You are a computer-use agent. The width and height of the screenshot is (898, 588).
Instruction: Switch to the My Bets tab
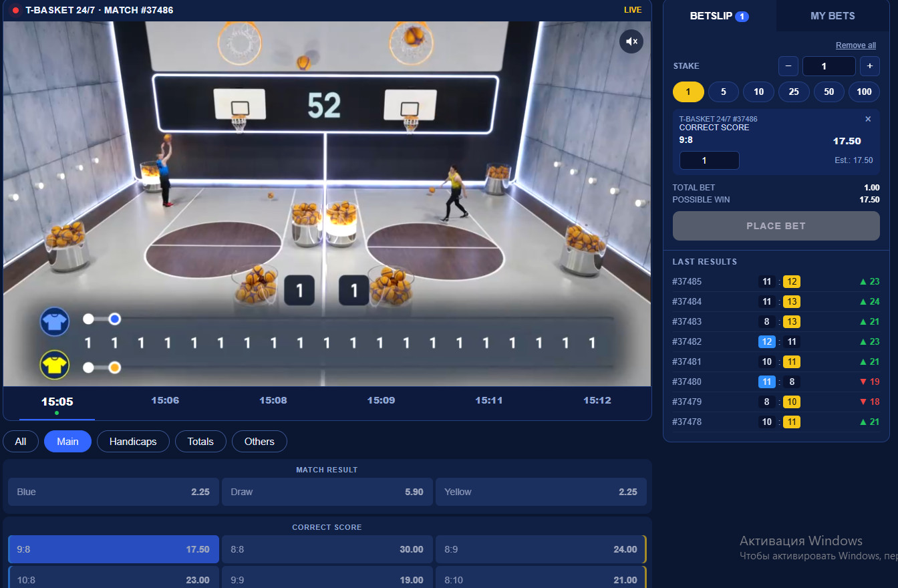point(833,16)
